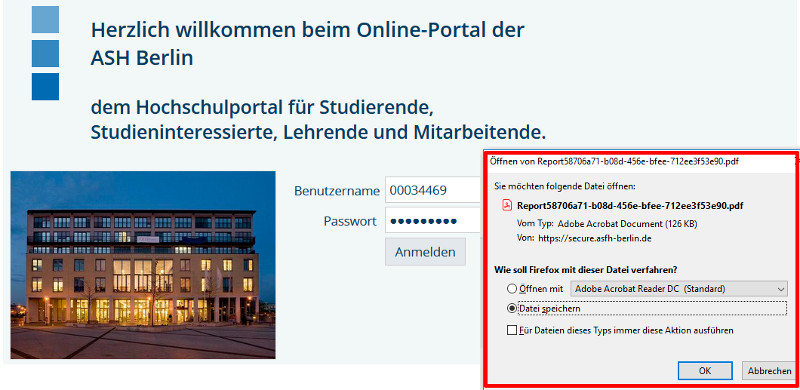Click the Report58706a71 PDF filename text
Screen dimensions: 800x390
click(630, 206)
